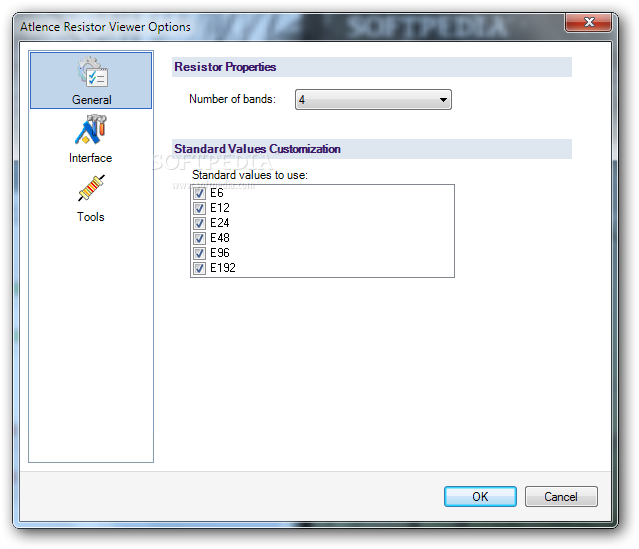Viewport: 639px width, 549px height.
Task: Disable the E192 standard values checkbox
Action: [199, 268]
